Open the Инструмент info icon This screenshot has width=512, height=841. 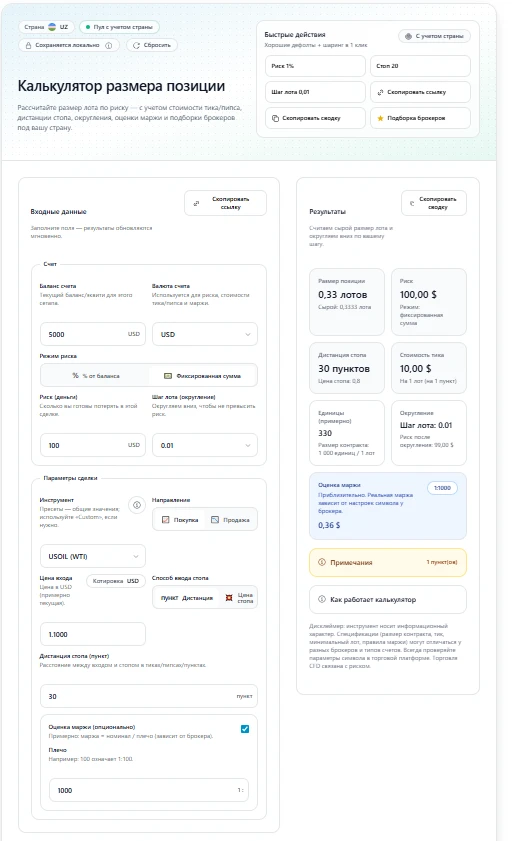click(x=137, y=505)
